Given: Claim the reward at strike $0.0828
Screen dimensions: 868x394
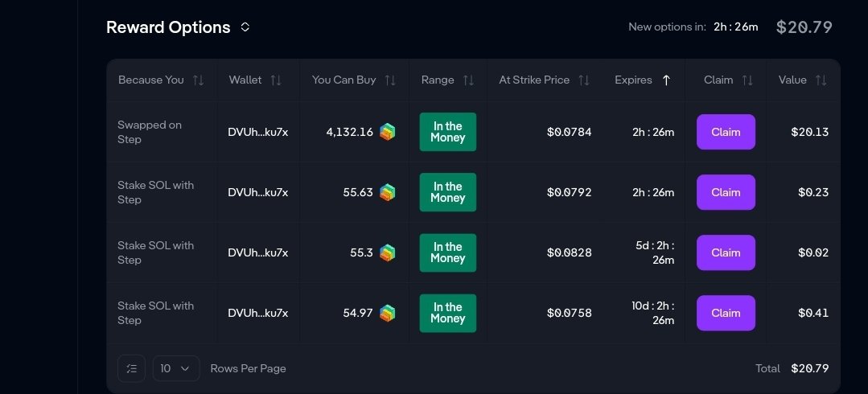Looking at the screenshot, I should tap(726, 252).
